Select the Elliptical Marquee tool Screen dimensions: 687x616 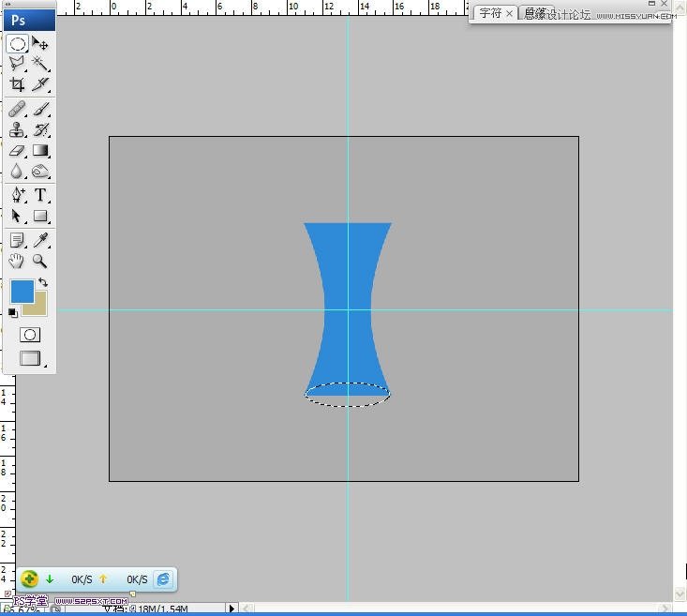[x=17, y=44]
